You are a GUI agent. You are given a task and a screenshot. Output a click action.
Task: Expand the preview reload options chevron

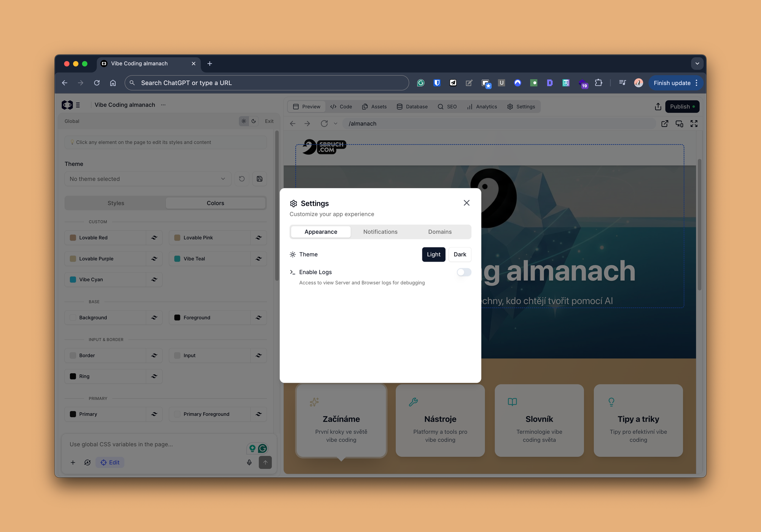point(335,124)
